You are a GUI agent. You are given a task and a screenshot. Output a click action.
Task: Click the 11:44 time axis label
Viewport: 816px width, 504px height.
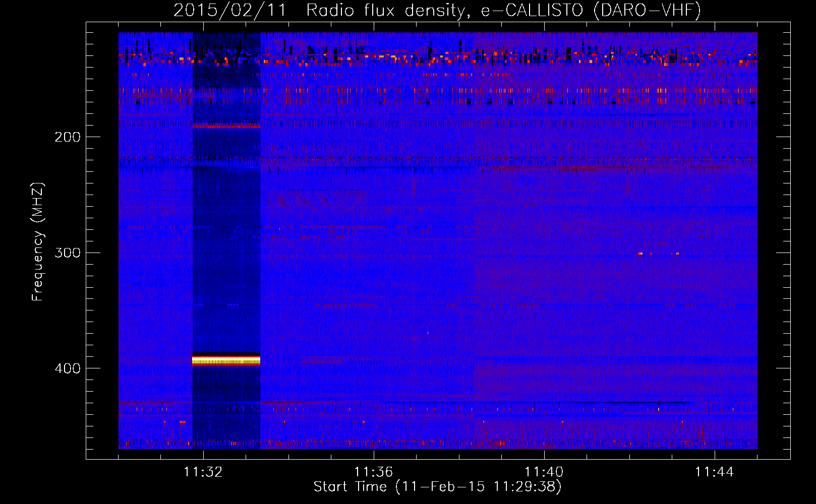click(x=714, y=472)
